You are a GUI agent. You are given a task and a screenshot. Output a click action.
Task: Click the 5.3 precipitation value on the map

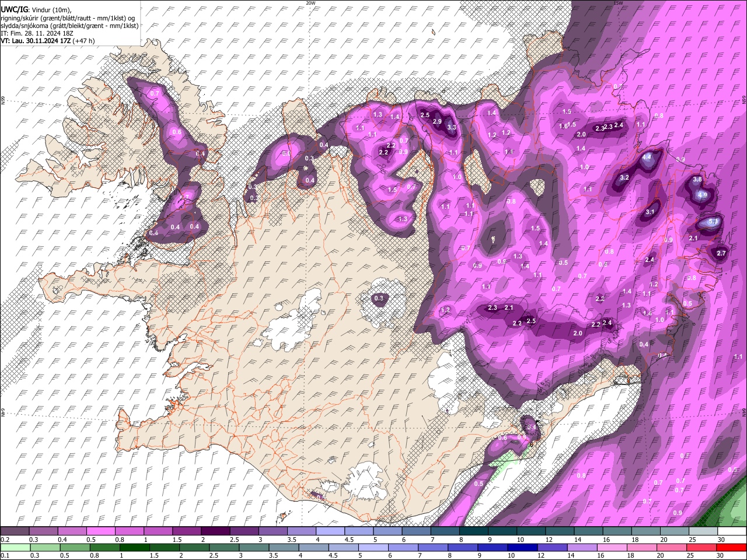point(713,222)
